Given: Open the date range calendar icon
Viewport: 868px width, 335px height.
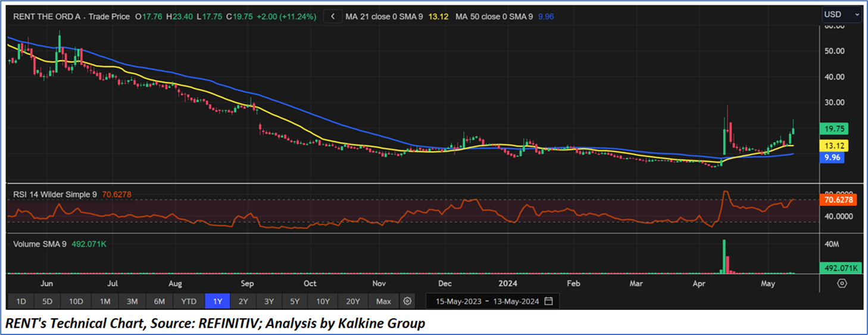Looking at the screenshot, I should click(x=548, y=301).
